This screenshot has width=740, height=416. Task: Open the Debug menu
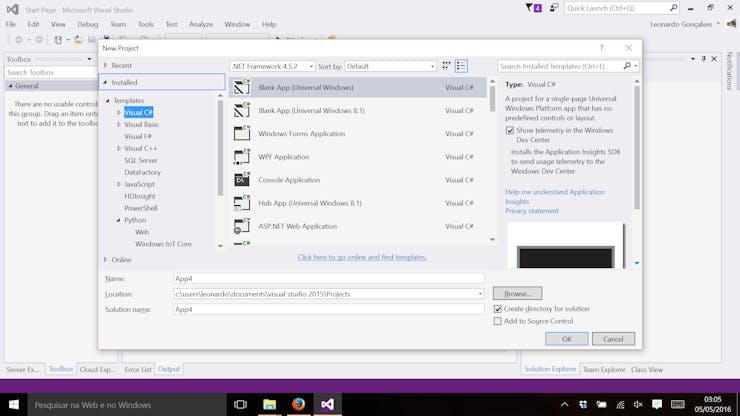click(87, 24)
